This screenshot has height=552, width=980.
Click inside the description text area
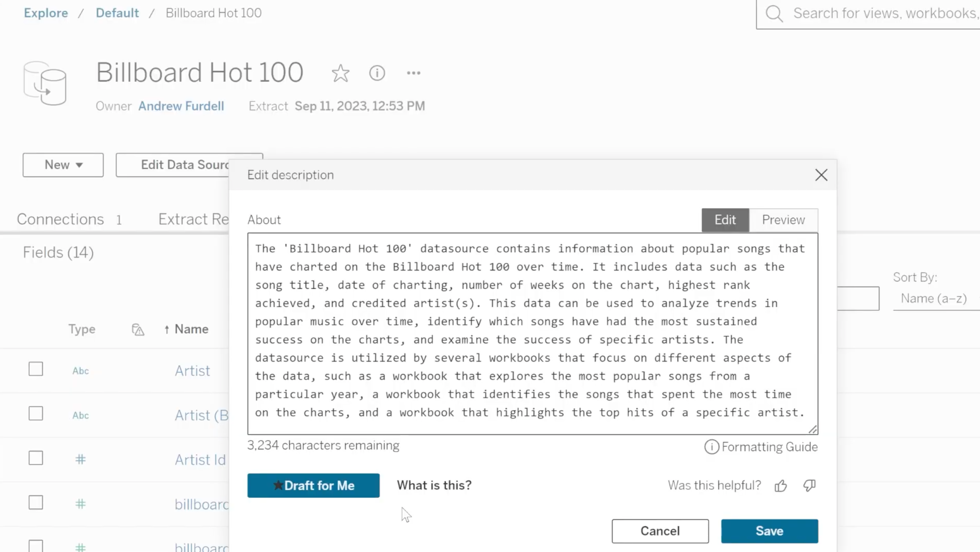532,335
